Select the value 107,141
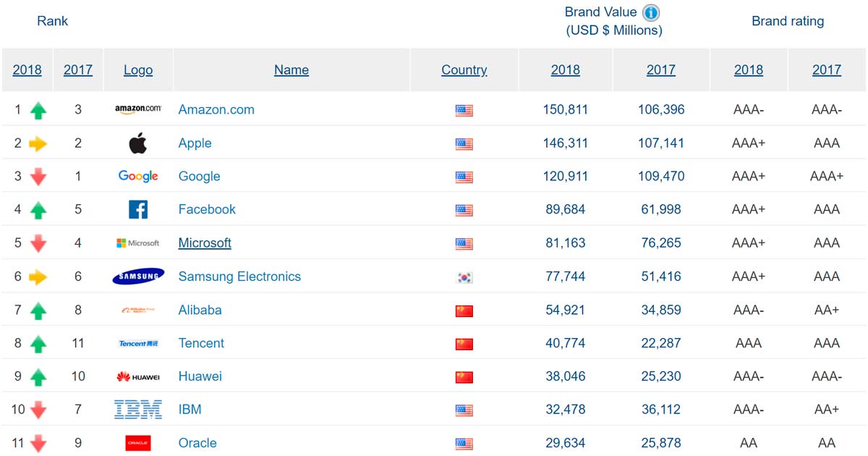868x456 pixels. [661, 143]
